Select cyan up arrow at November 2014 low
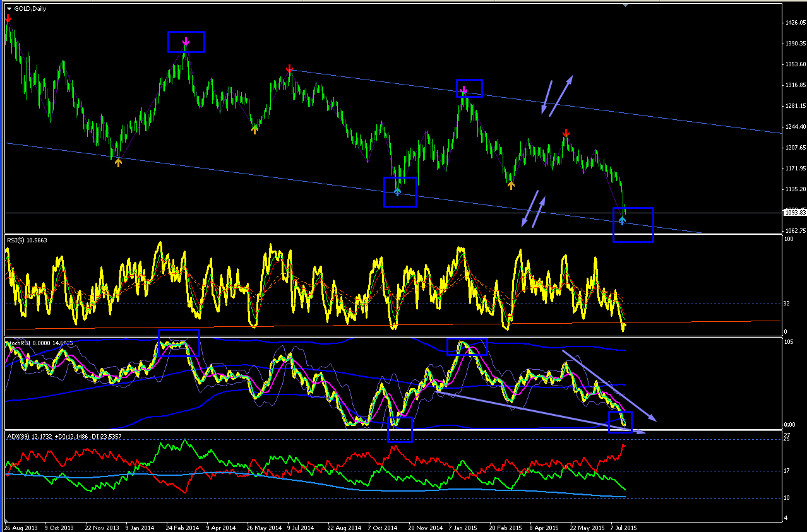The width and height of the screenshot is (807, 532). 397,191
